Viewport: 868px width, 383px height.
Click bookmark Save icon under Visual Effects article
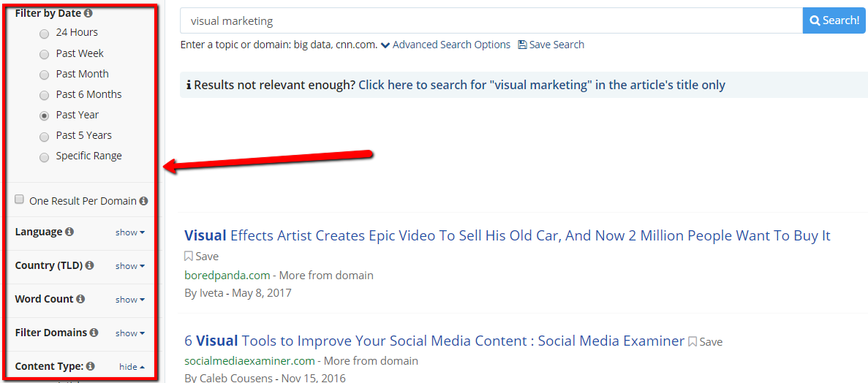coord(189,257)
